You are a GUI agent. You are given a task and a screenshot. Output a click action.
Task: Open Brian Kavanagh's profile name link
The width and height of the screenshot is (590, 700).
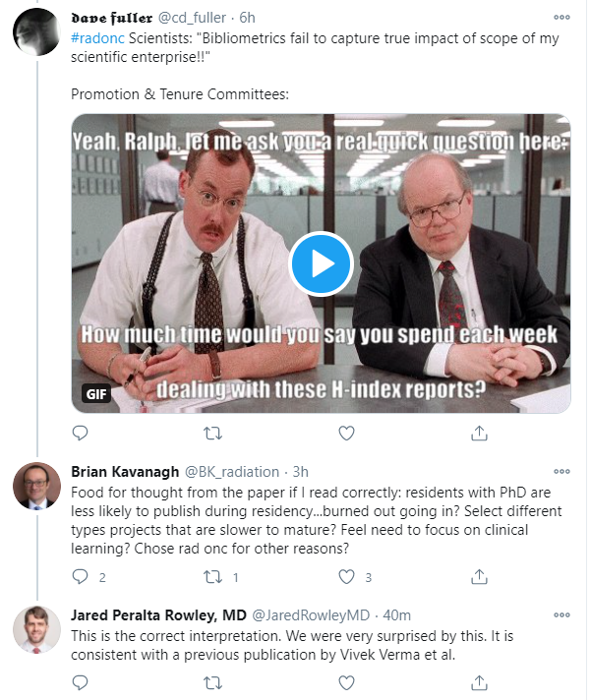point(124,471)
